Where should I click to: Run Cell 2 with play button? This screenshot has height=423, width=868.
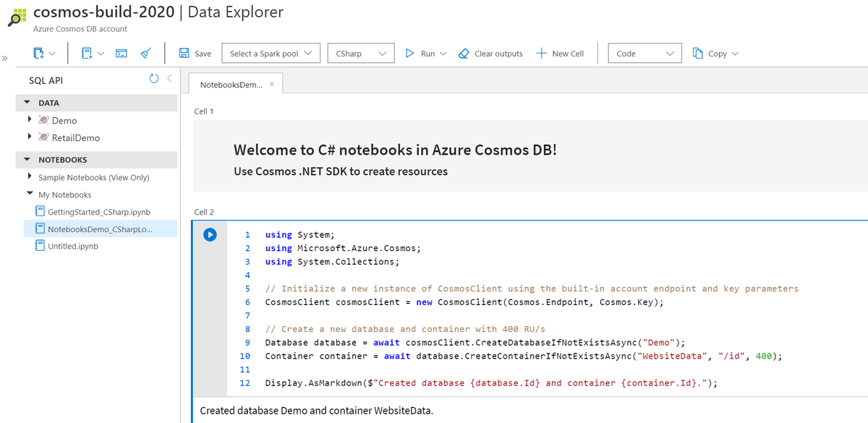click(x=210, y=234)
